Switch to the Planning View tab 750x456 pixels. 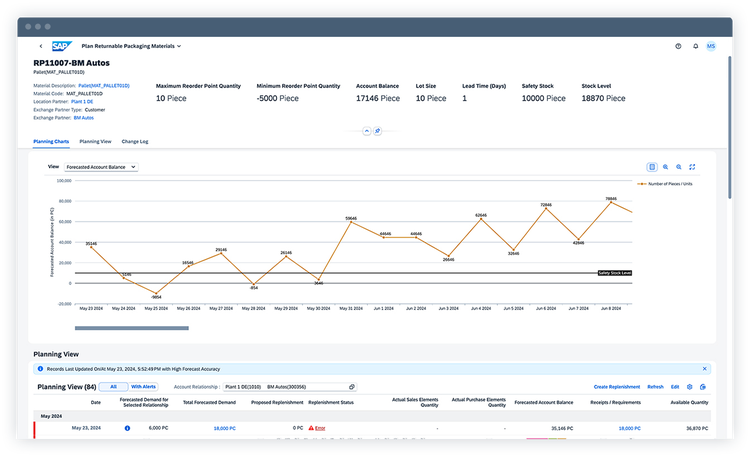point(95,142)
